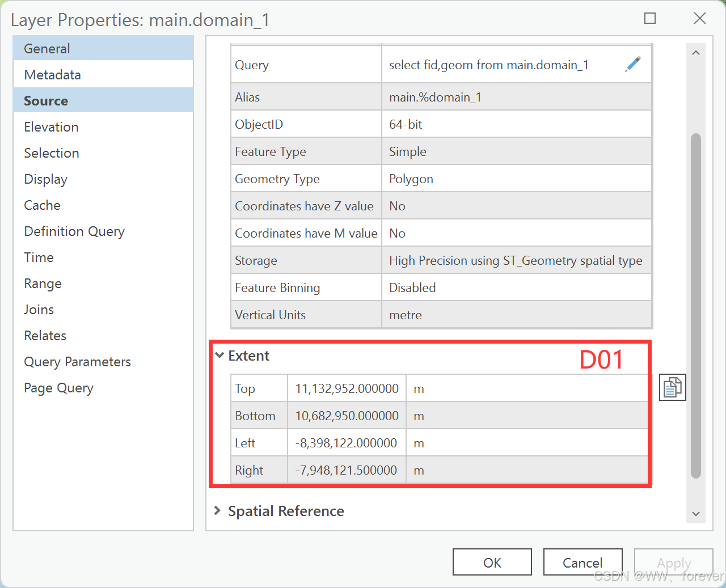Copy extent values using the clipboard icon
The width and height of the screenshot is (726, 588).
[673, 387]
